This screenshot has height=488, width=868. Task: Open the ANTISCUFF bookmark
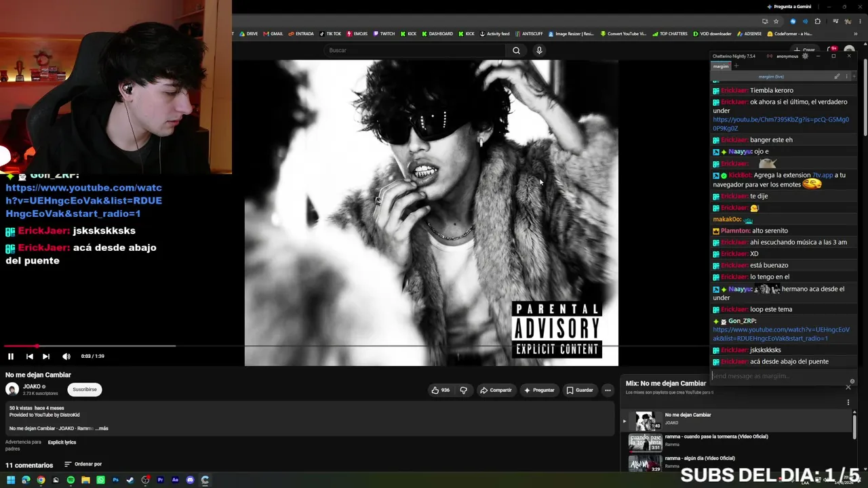coord(529,34)
